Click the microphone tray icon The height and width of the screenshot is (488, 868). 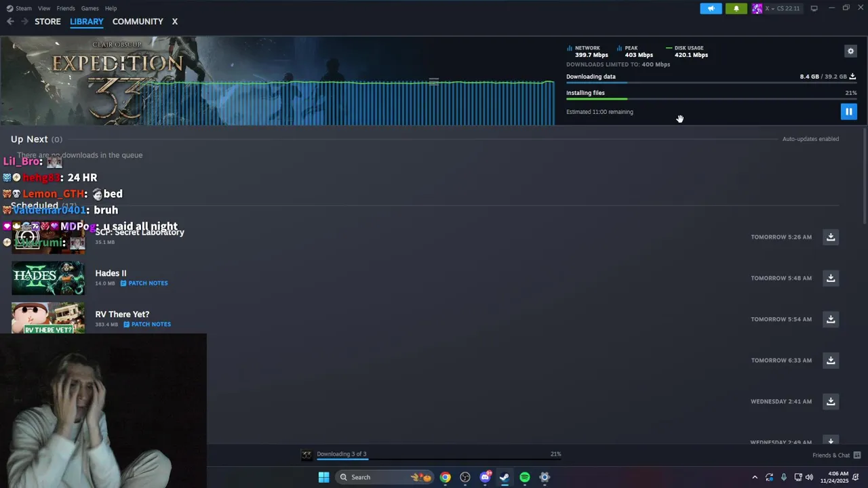(x=784, y=477)
